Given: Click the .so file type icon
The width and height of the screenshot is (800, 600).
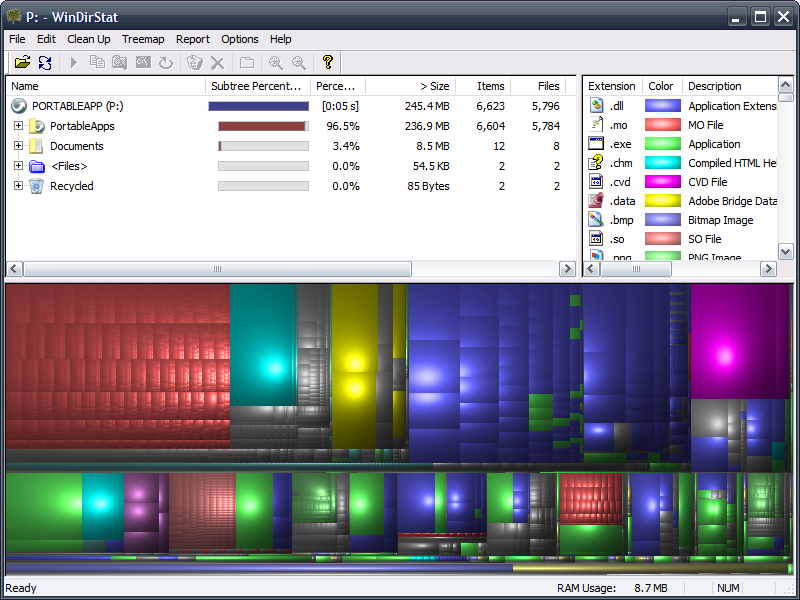Looking at the screenshot, I should pos(596,239).
